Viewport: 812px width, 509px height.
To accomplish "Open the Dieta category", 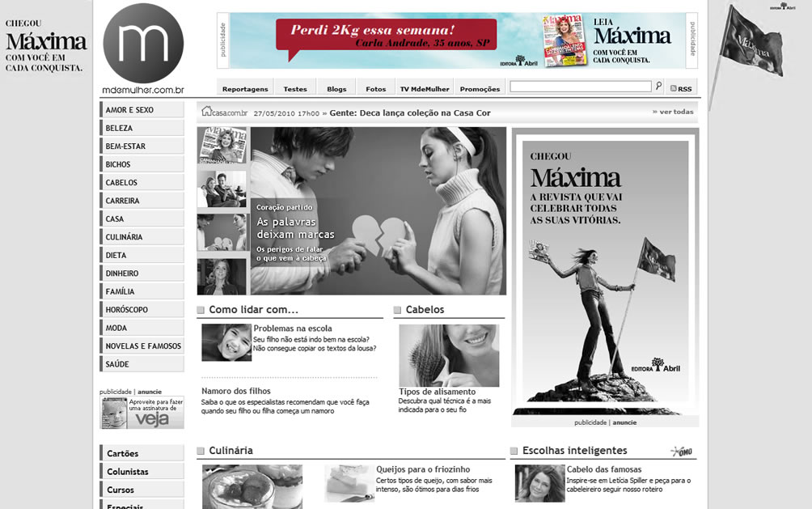I will tap(142, 255).
